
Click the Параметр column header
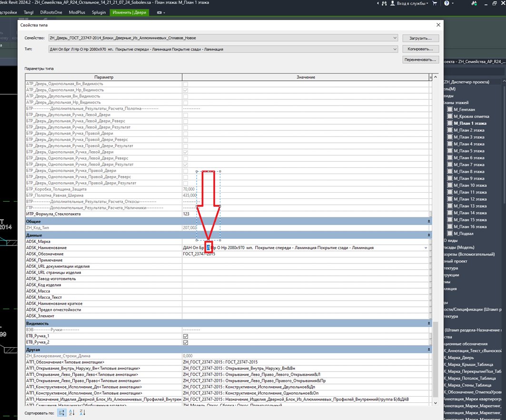tap(104, 77)
